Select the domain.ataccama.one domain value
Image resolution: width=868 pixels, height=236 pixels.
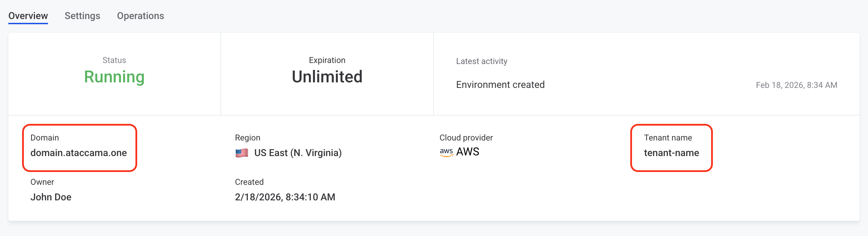(x=78, y=153)
